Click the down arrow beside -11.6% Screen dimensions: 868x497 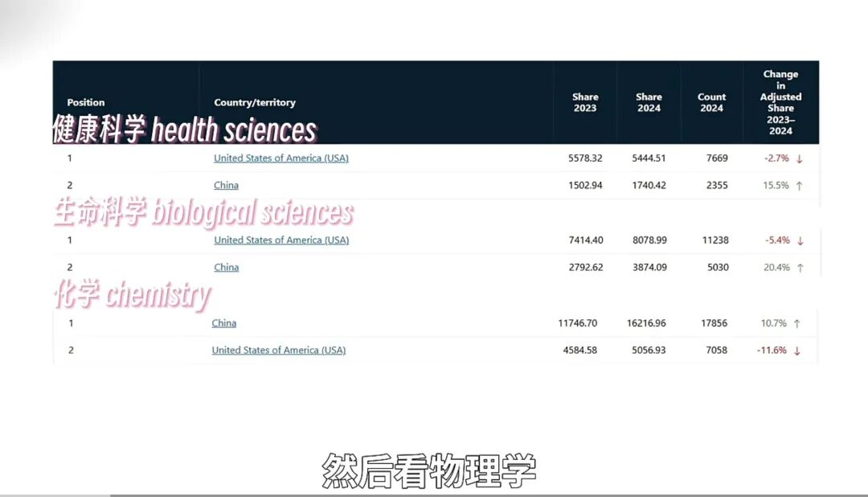coord(797,351)
